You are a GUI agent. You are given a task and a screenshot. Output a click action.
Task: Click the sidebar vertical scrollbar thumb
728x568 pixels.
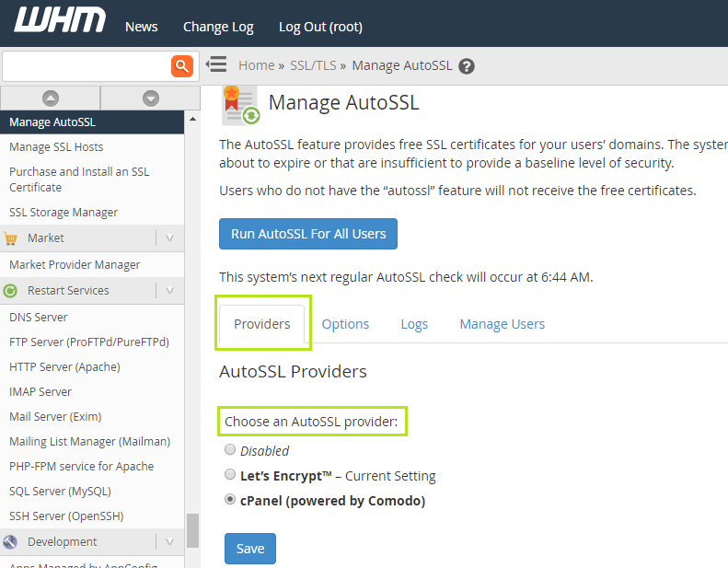click(x=192, y=531)
